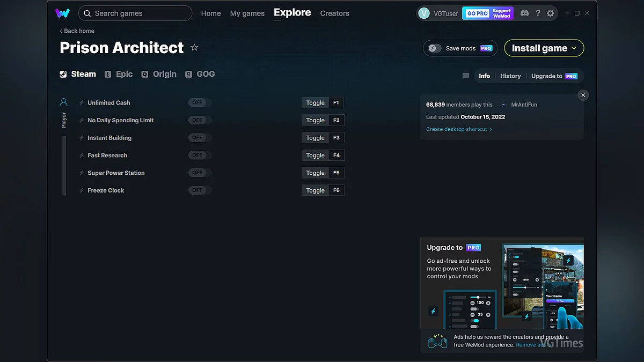Click the GO PRO Support WeMod button
Viewport: 644px width, 362px height.
click(x=488, y=13)
